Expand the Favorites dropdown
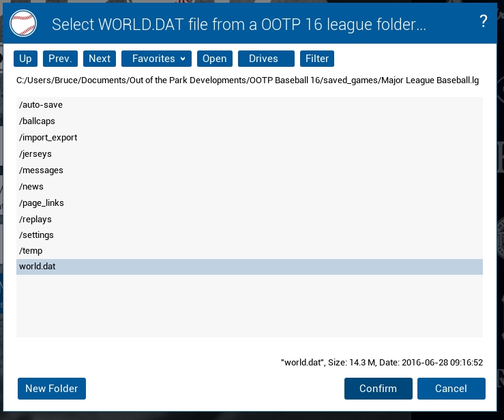 pyautogui.click(x=156, y=59)
